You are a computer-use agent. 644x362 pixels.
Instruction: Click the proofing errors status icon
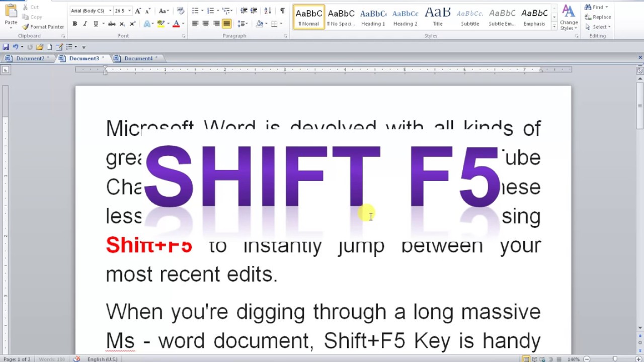tap(76, 359)
